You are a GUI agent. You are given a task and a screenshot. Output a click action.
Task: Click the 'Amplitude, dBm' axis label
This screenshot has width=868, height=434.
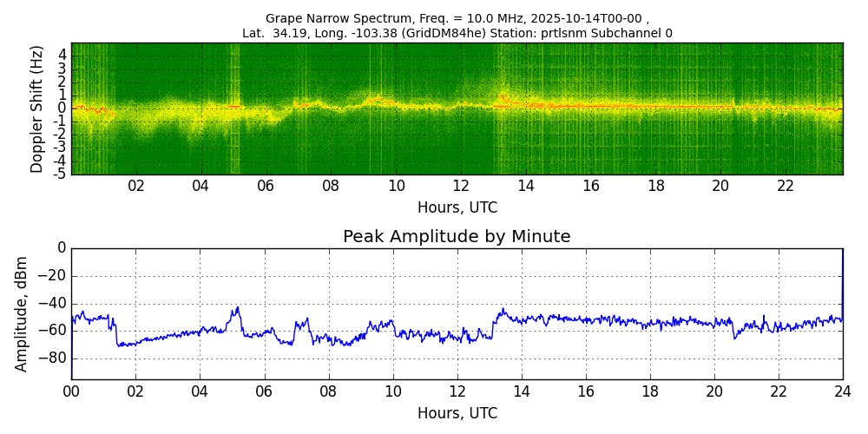point(22,313)
